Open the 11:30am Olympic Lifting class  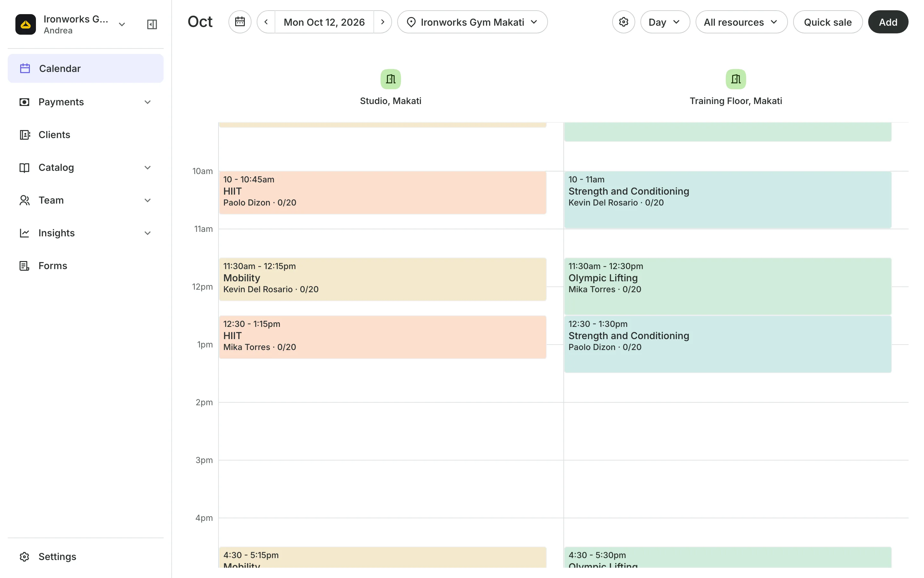(728, 286)
